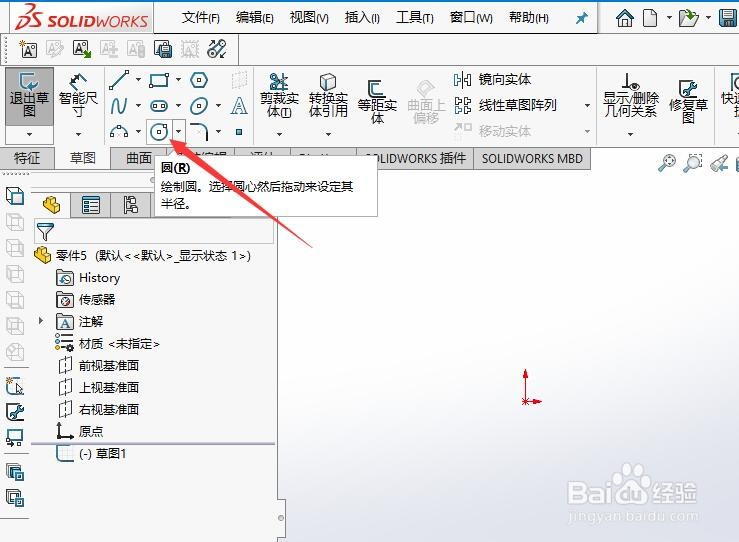This screenshot has width=739, height=542.
Task: Click Trim Entities (剪裁实体) tool
Action: point(279,95)
